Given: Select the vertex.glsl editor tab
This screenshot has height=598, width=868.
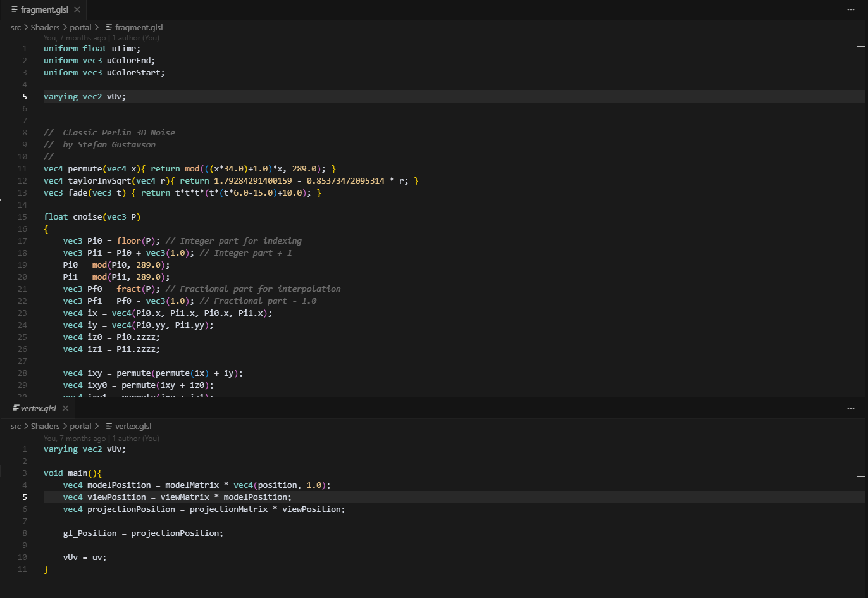Looking at the screenshot, I should point(38,408).
